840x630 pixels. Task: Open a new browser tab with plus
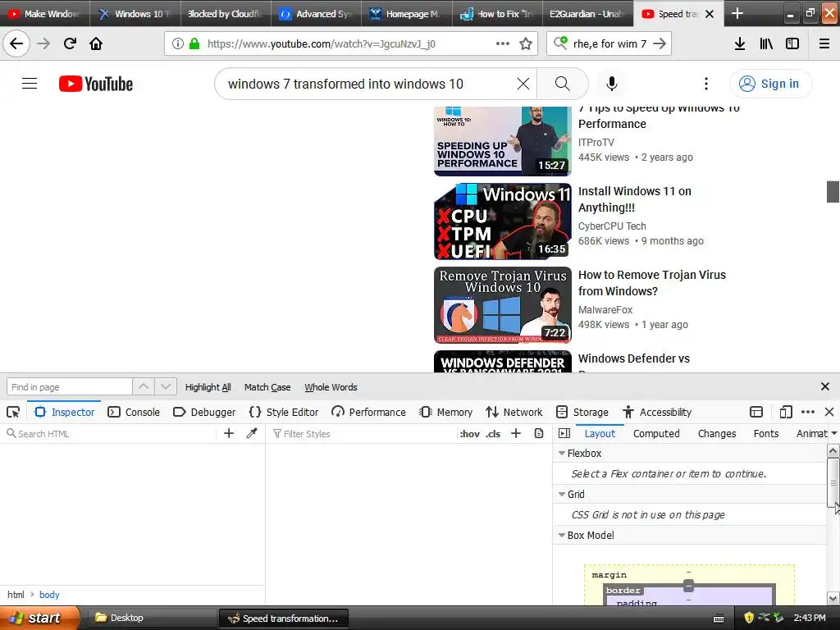(x=737, y=13)
